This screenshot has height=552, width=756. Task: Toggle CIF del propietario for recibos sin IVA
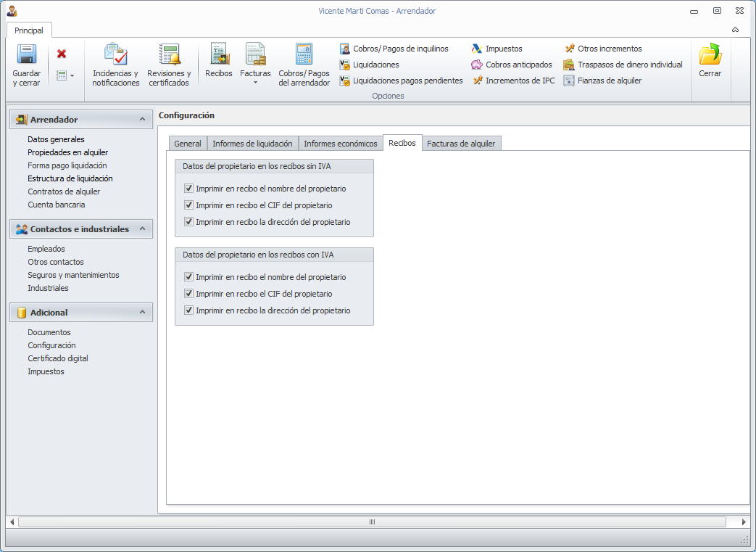[x=188, y=205]
